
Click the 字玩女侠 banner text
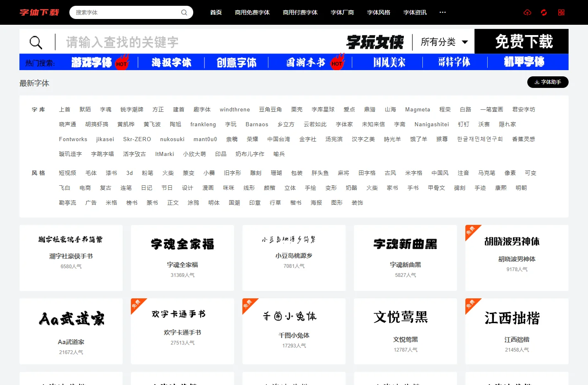[375, 42]
